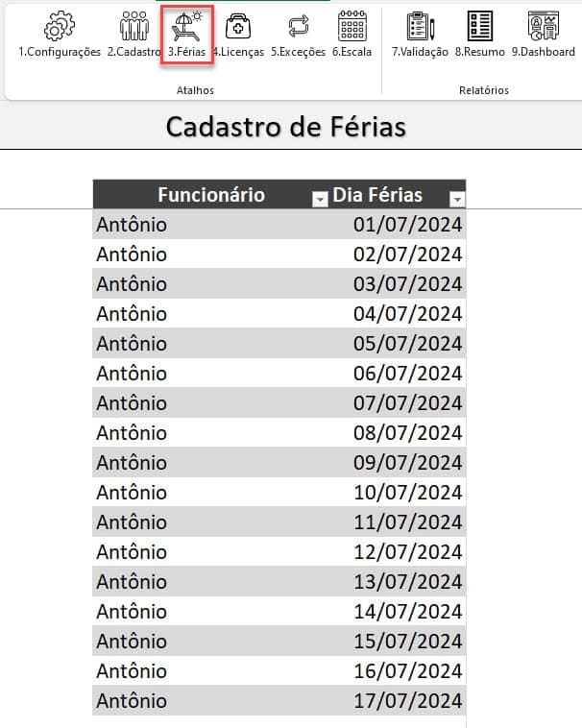
Task: Select the cell with date 10/07/2024
Action: (407, 493)
